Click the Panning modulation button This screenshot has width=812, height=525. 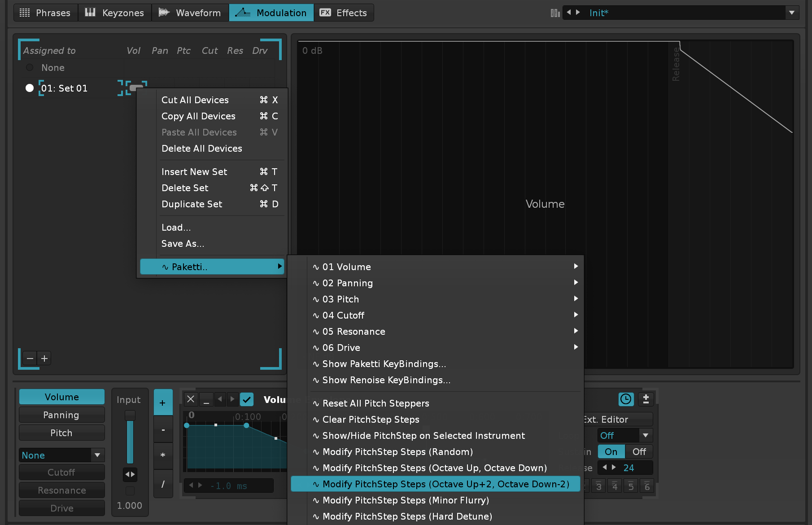click(x=61, y=415)
